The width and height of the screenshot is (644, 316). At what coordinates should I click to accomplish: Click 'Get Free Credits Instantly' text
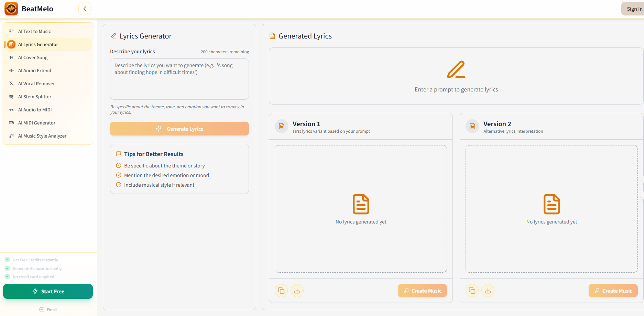pos(35,260)
